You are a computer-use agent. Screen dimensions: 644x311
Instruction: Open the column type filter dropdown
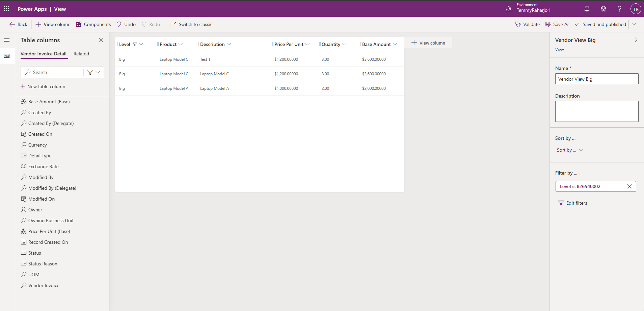[x=94, y=72]
